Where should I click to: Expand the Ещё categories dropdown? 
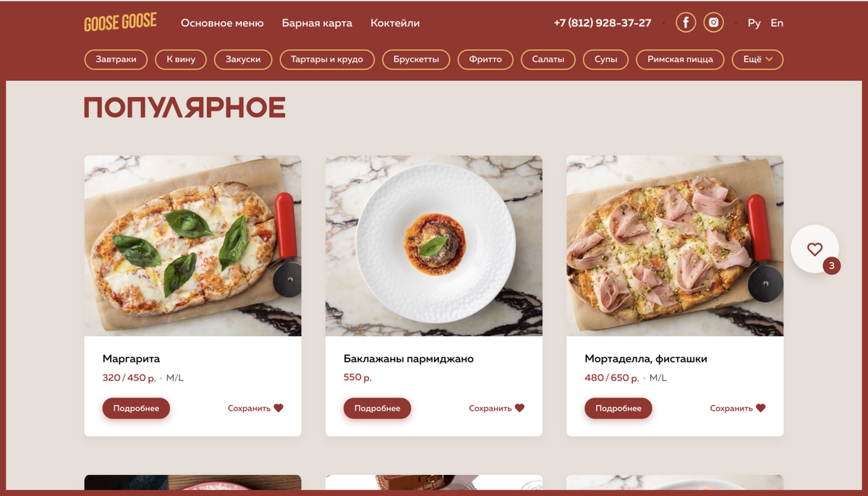pyautogui.click(x=757, y=59)
